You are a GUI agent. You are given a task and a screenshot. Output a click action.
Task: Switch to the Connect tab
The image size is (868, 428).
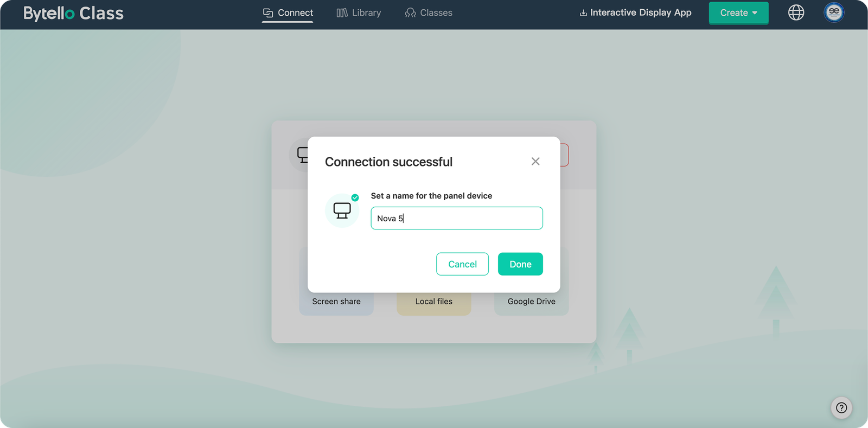pyautogui.click(x=288, y=12)
